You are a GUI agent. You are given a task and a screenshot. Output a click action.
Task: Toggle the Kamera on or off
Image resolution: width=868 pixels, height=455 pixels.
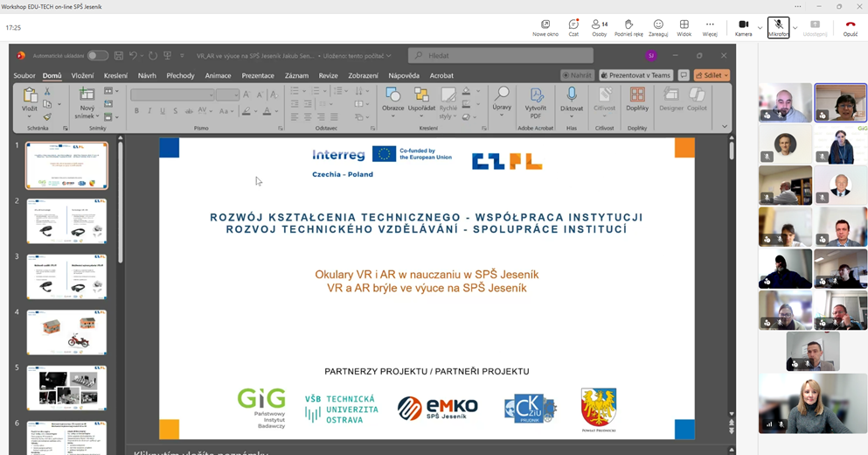click(x=743, y=24)
